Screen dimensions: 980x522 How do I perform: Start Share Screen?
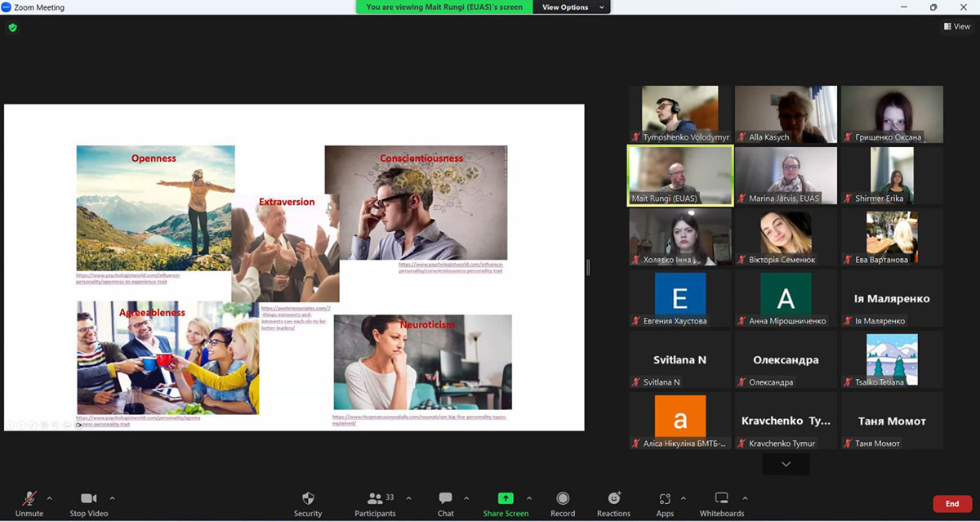506,504
